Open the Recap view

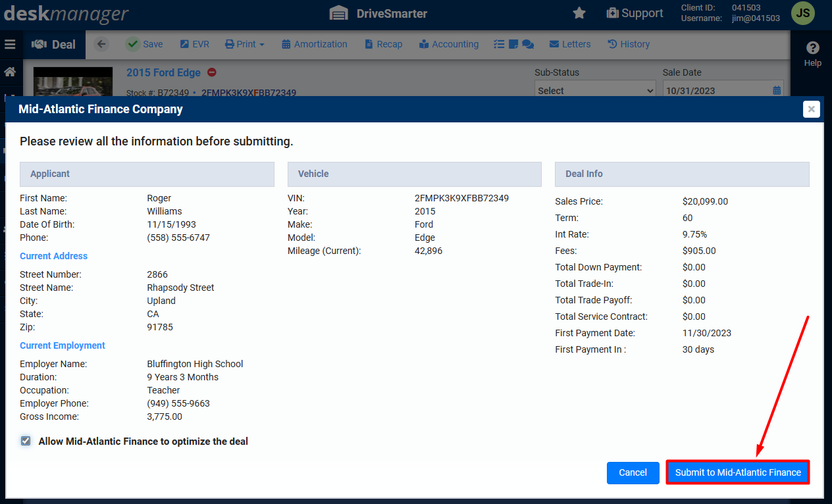tap(383, 44)
